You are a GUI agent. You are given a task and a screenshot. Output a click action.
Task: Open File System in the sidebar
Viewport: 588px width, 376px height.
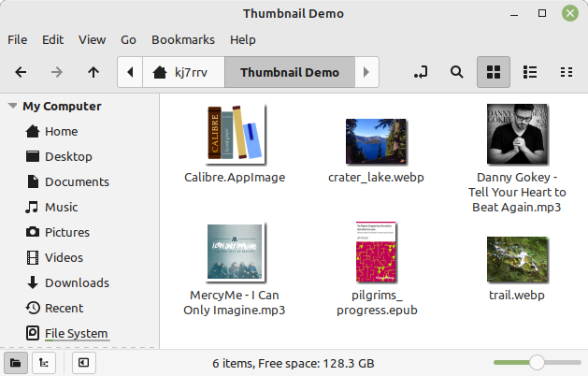[76, 333]
